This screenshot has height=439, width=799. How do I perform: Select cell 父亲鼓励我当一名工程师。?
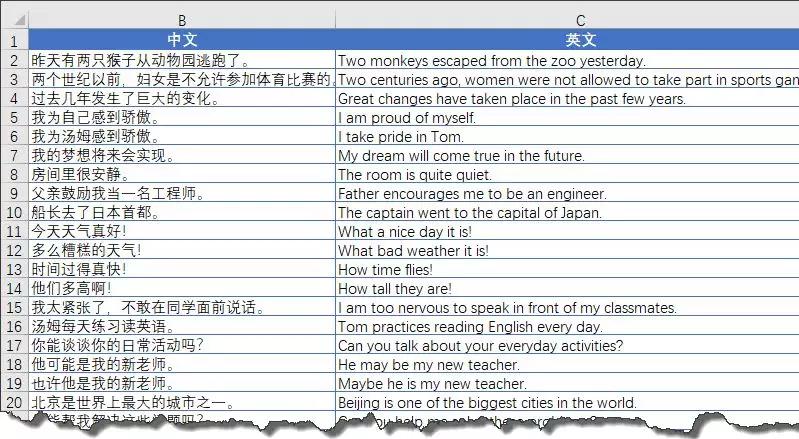pyautogui.click(x=182, y=194)
